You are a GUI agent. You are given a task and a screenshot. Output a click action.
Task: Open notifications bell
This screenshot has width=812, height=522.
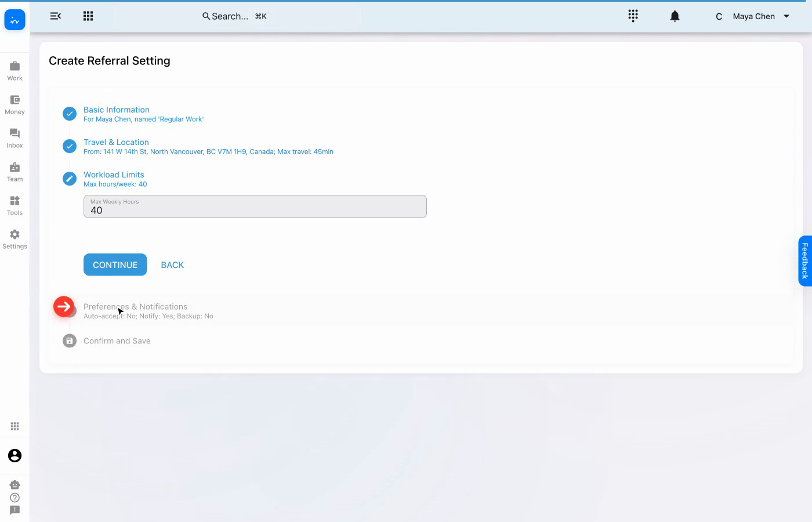click(x=675, y=16)
